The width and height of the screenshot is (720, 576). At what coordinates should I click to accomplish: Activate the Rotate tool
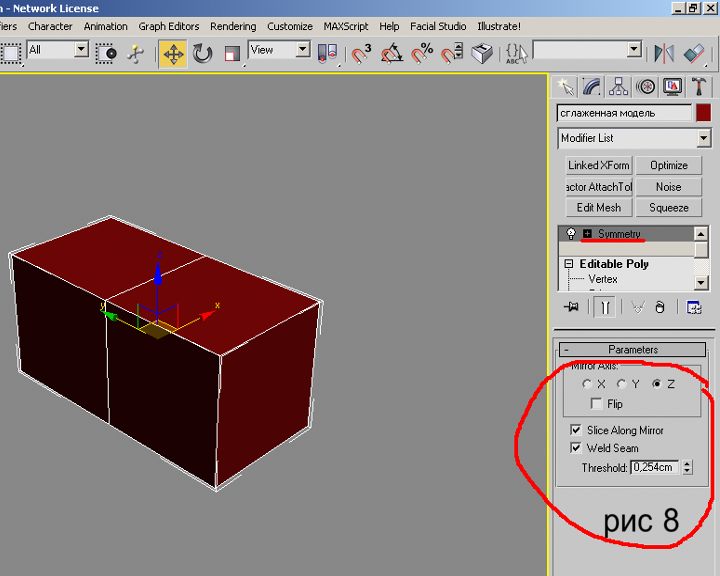click(x=203, y=53)
